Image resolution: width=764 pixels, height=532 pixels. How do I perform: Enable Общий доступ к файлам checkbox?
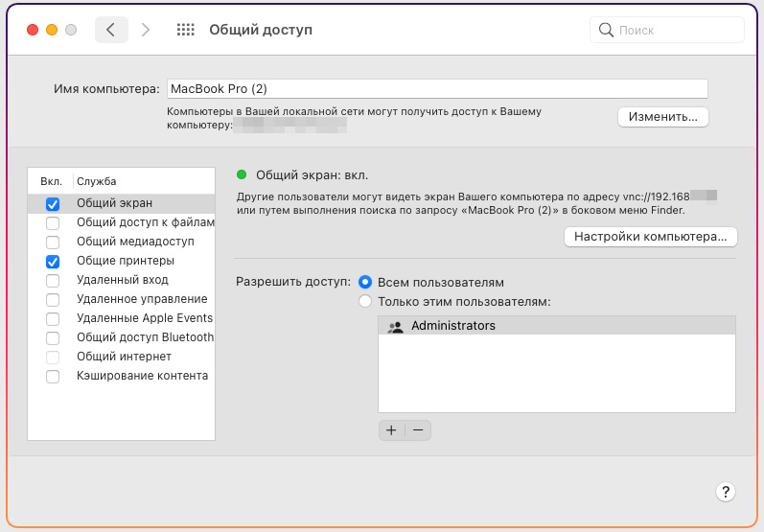coord(53,222)
